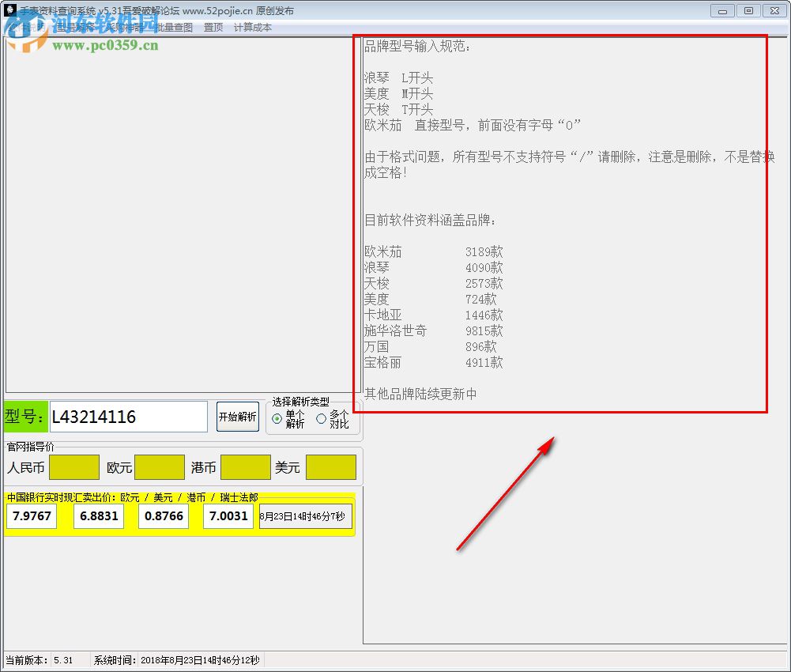This screenshot has width=791, height=672.
Task: Click the 欧元 price field
Action: click(160, 467)
